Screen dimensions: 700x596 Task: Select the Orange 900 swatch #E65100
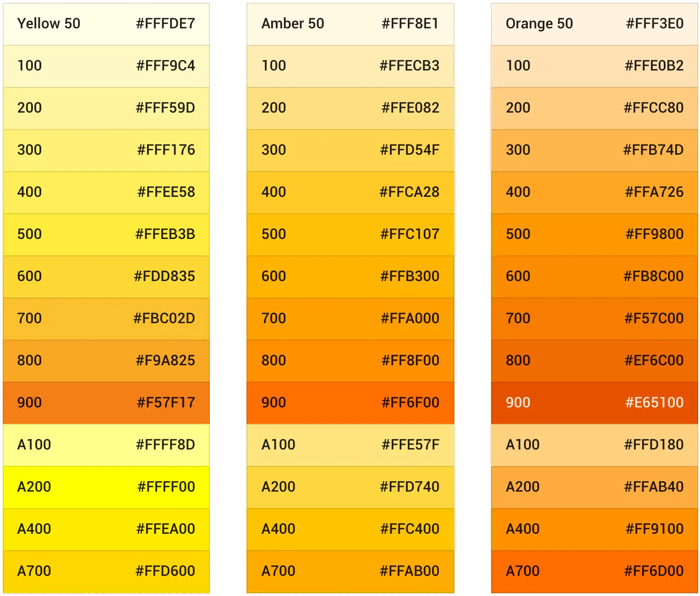point(595,403)
